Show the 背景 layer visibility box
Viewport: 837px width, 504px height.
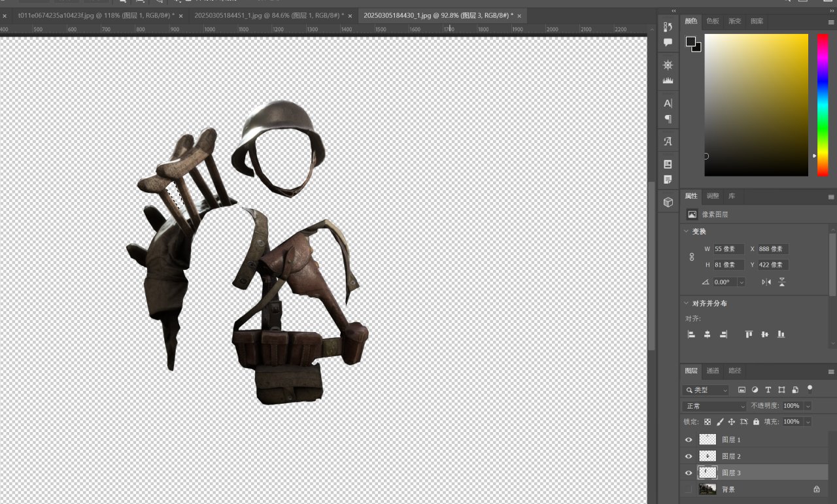[x=688, y=489]
